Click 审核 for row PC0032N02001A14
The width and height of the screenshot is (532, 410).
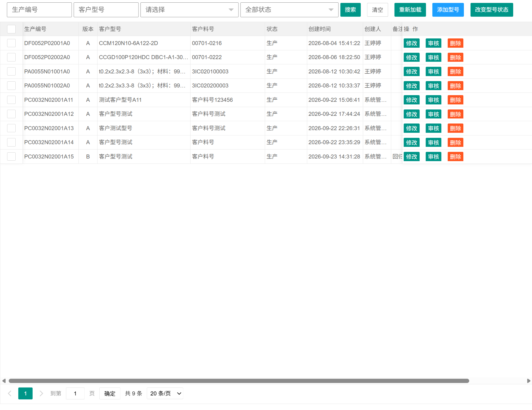(x=433, y=143)
